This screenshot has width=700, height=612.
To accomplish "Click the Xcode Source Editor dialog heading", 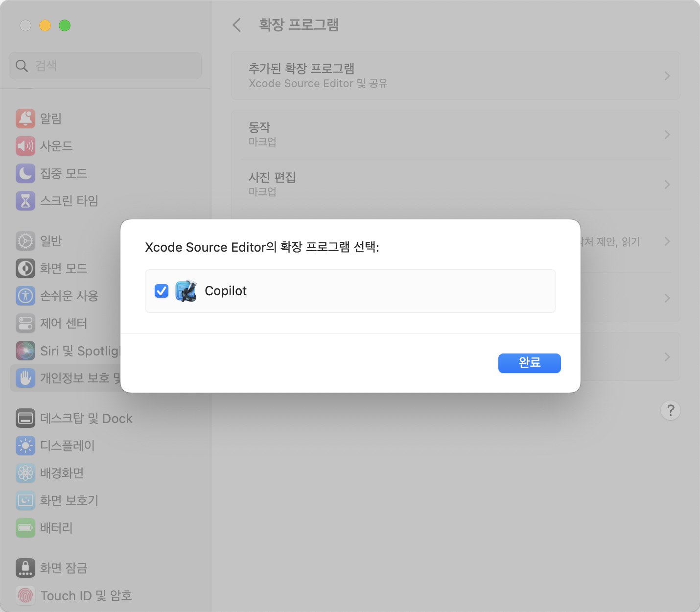I will (262, 247).
